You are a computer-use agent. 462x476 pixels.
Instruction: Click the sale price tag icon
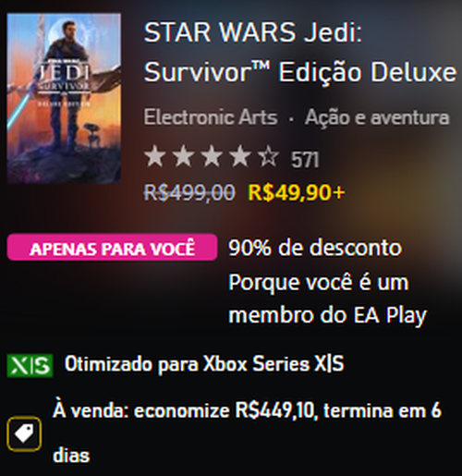[24, 433]
